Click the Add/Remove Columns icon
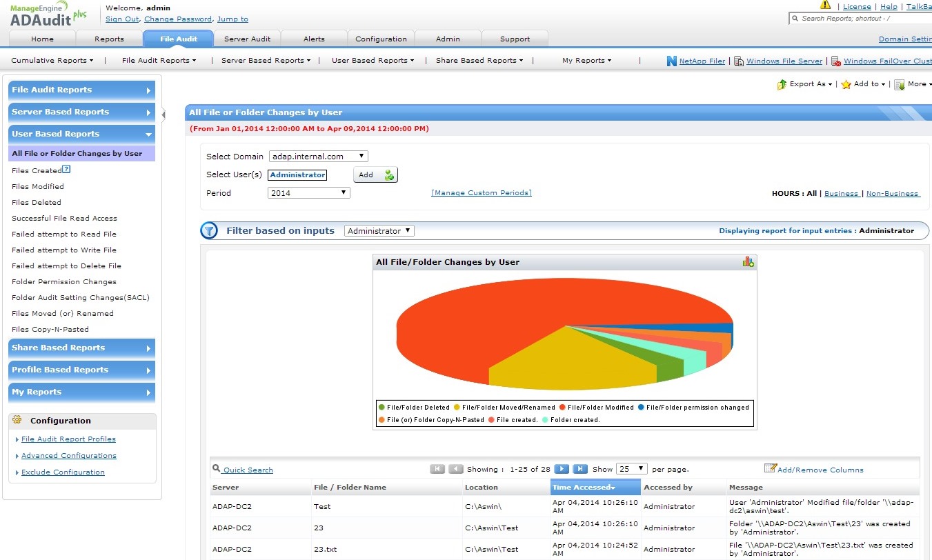Screen dimensions: 932x560 point(771,469)
